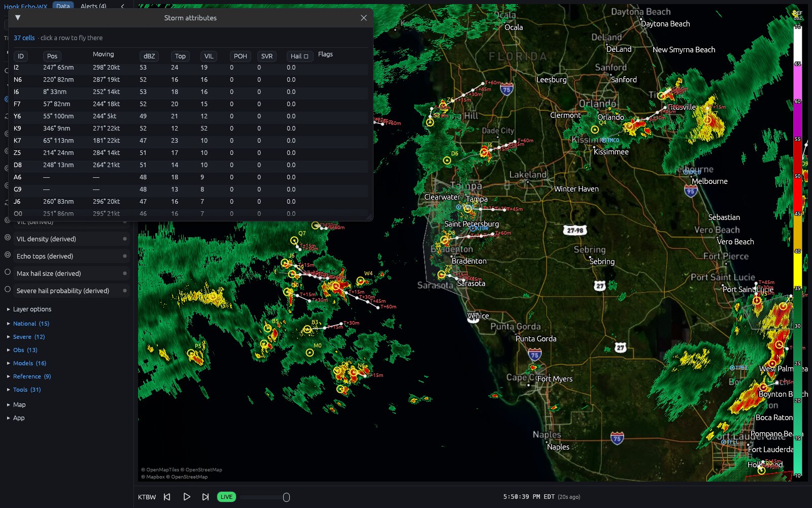Click storm cell marker B5 on map
812x508 pixels.
(x=267, y=328)
